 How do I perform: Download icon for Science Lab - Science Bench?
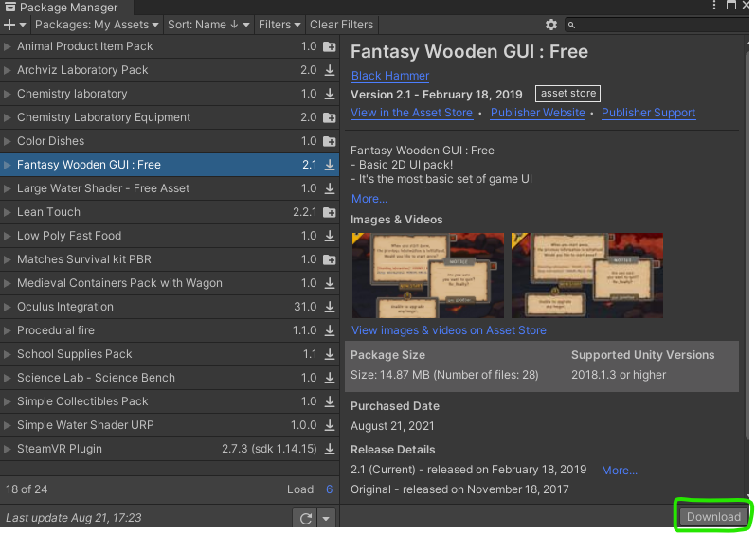330,378
